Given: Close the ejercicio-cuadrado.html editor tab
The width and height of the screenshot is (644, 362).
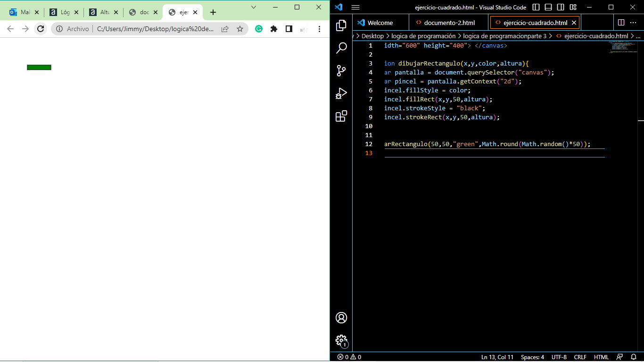Looking at the screenshot, I should click(574, 23).
